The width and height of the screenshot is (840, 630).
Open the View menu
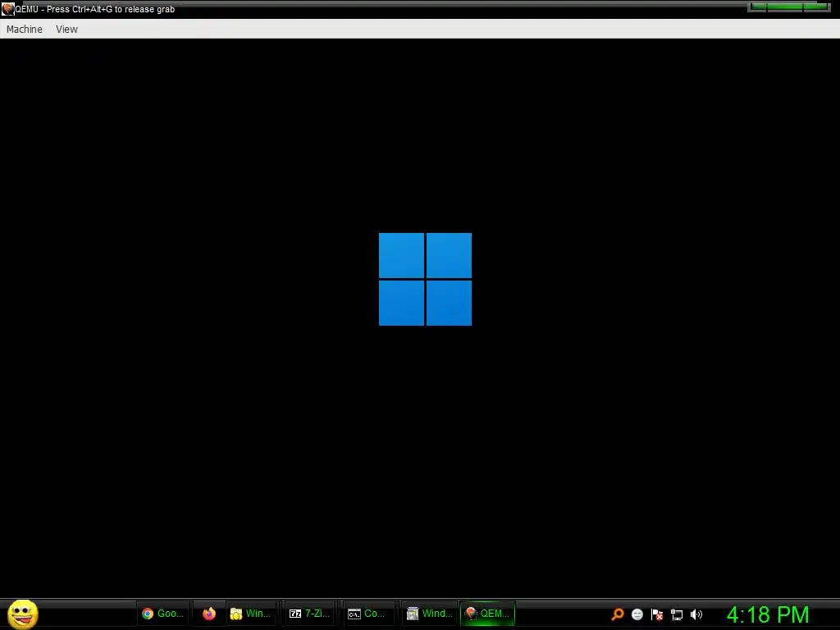66,29
